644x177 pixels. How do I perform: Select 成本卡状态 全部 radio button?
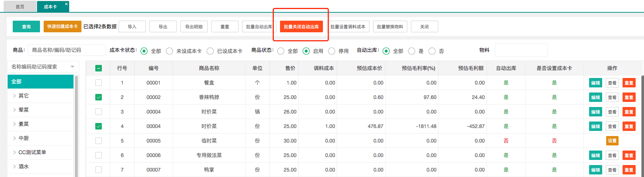pos(144,51)
